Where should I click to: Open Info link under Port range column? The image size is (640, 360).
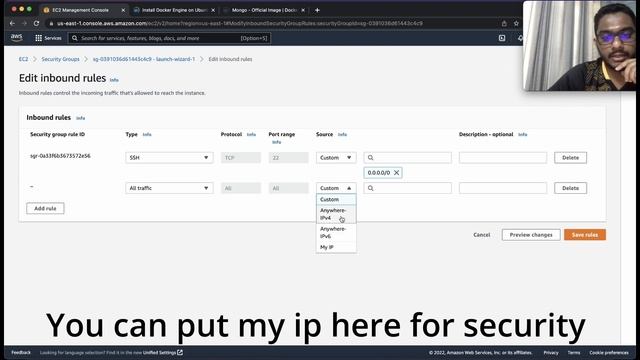coord(276,142)
